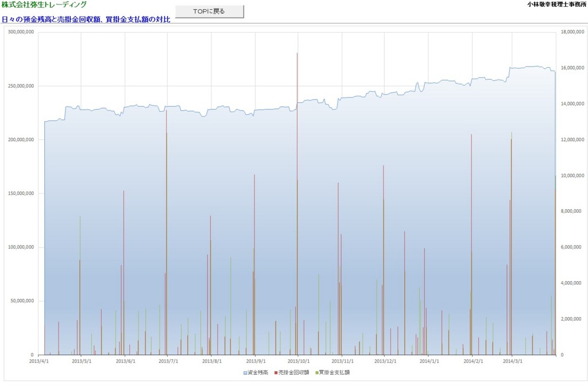Click the 2013/7/1 date label
The image size is (588, 389).
point(168,361)
